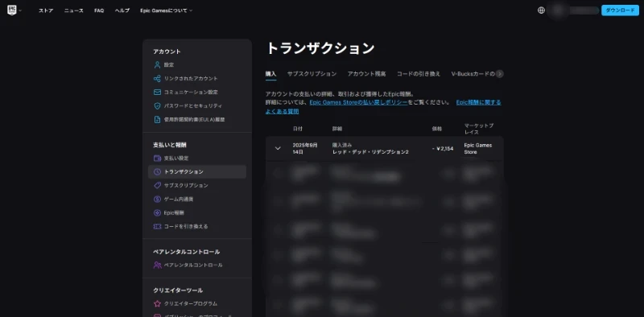Switch to the サブスクリプション tab
The height and width of the screenshot is (317, 644).
click(x=312, y=74)
